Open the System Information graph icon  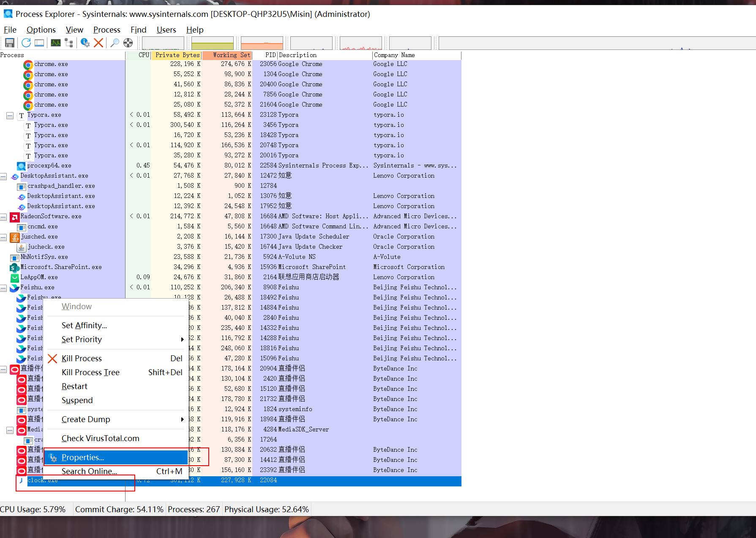pos(56,43)
